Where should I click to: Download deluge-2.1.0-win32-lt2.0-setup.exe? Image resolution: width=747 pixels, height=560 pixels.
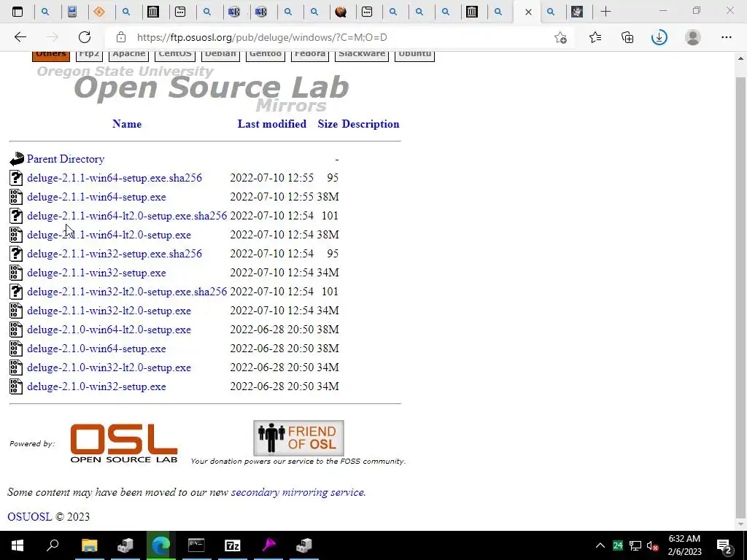109,367
